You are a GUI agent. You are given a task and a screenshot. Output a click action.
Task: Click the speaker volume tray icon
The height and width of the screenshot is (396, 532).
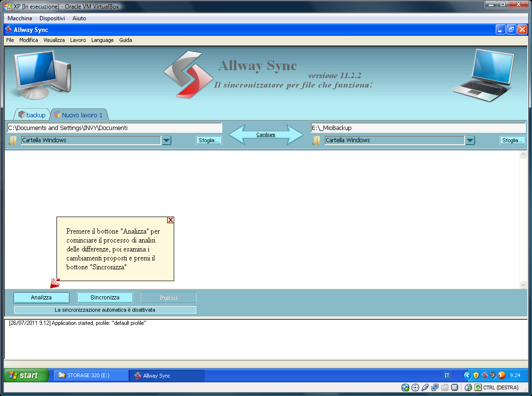(493, 375)
